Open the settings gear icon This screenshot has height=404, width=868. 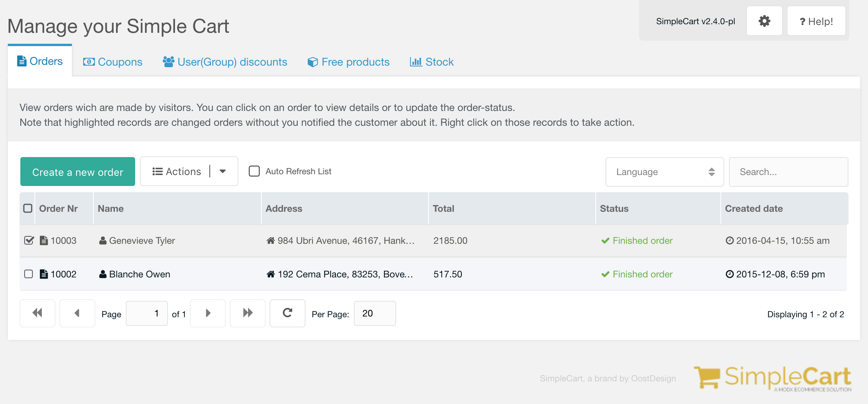tap(764, 21)
